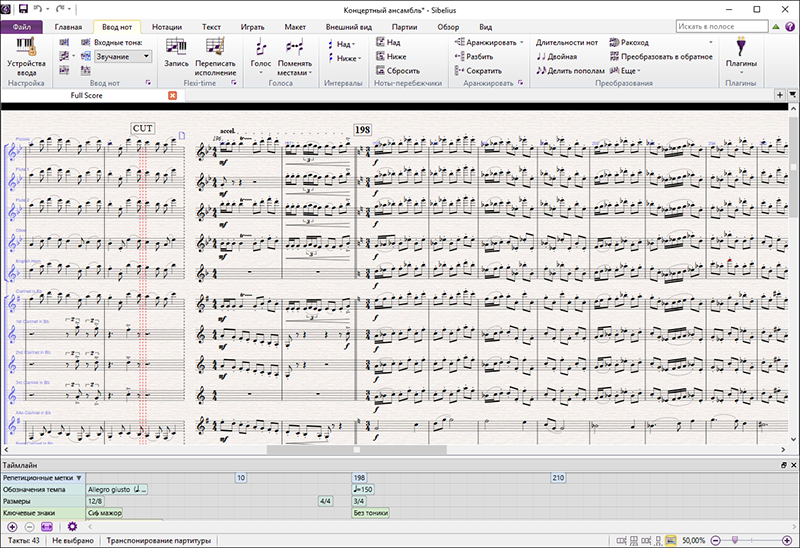This screenshot has width=800, height=548.
Task: Click Двойная double note values
Action: (x=557, y=57)
